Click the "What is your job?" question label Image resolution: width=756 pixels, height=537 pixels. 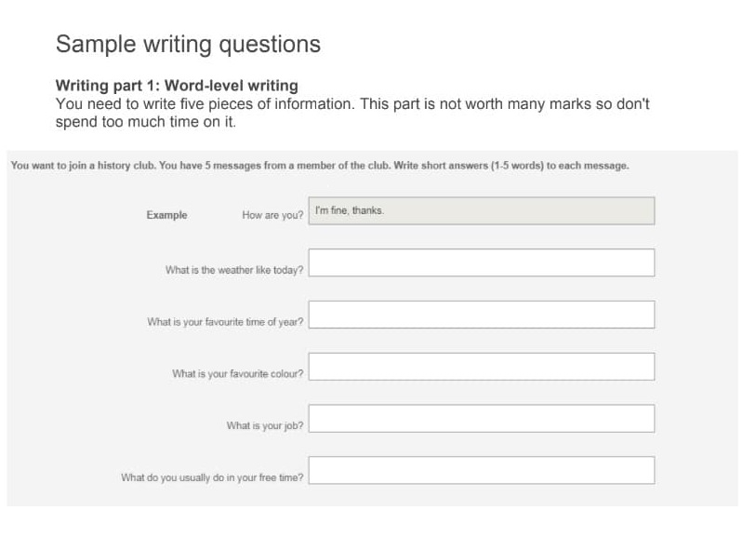pos(265,425)
